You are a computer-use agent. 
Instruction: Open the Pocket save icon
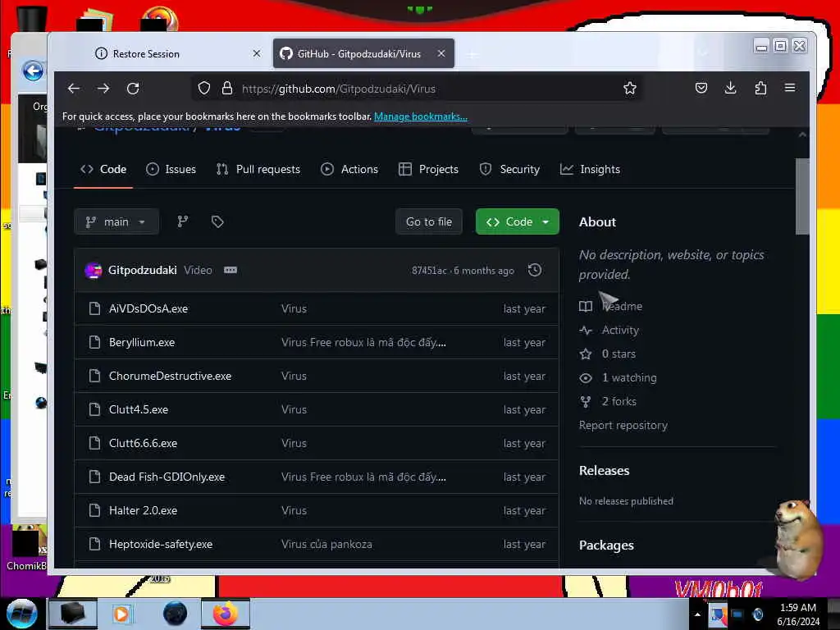[x=701, y=88]
